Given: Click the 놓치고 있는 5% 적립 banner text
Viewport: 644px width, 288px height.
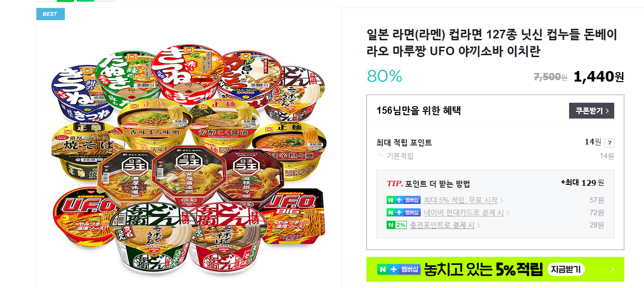Looking at the screenshot, I should tap(484, 269).
